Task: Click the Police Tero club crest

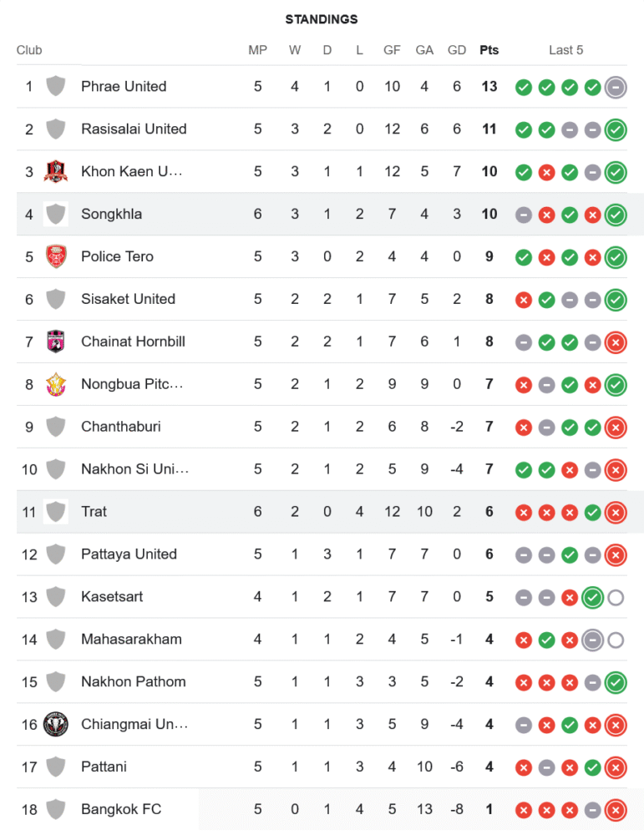Action: click(56, 256)
